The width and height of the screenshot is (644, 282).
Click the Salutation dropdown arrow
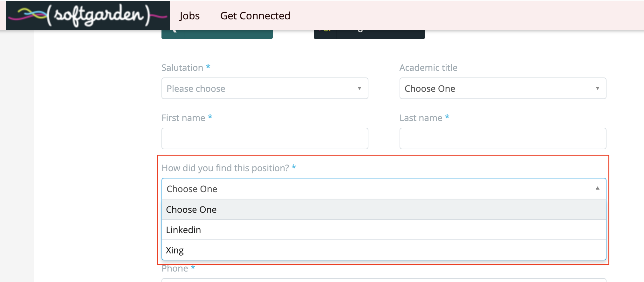(x=360, y=88)
